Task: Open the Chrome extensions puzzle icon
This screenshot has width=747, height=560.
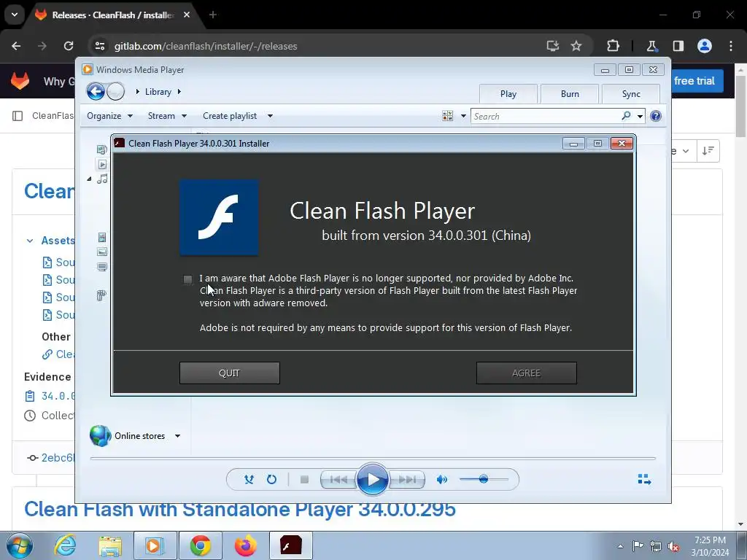Action: point(613,46)
